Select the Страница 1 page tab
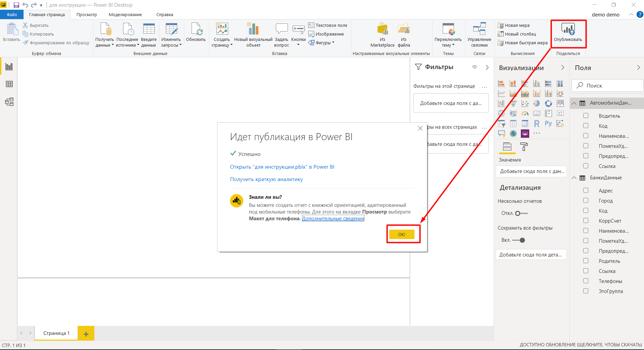This screenshot has width=644, height=350. tap(56, 333)
